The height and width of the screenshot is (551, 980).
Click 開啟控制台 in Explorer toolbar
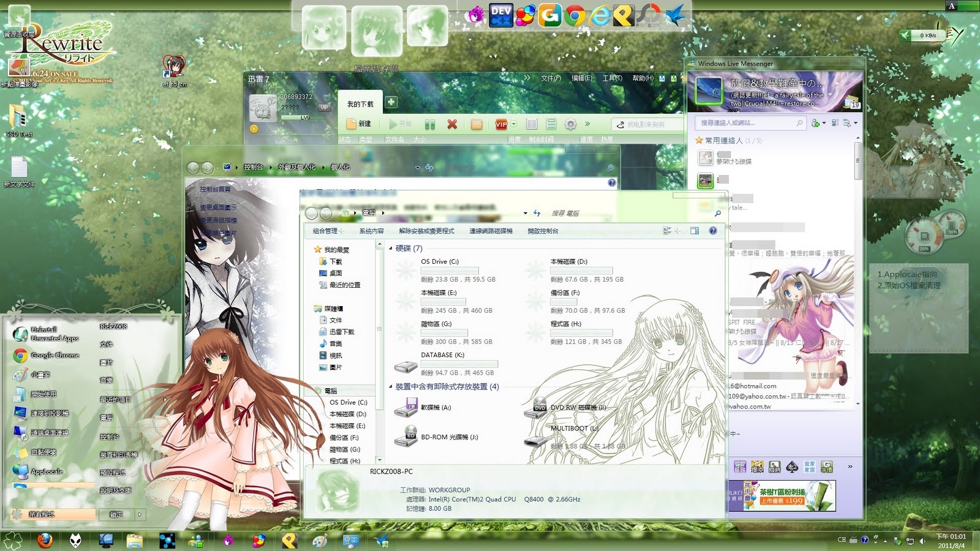pyautogui.click(x=543, y=231)
